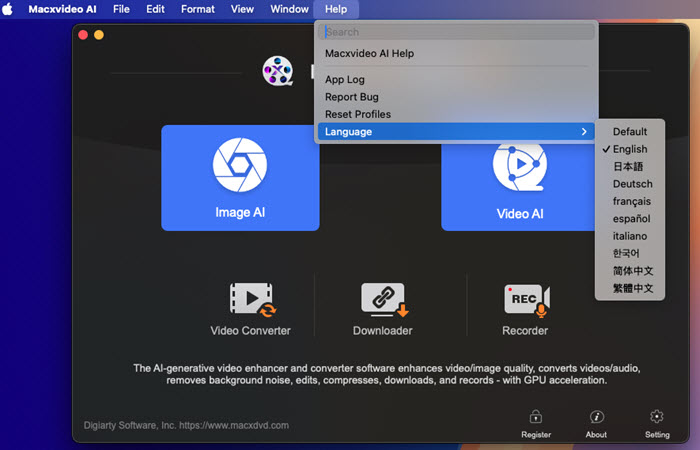Switch language to 简体中文
Viewport: 700px width, 450px height.
point(630,271)
